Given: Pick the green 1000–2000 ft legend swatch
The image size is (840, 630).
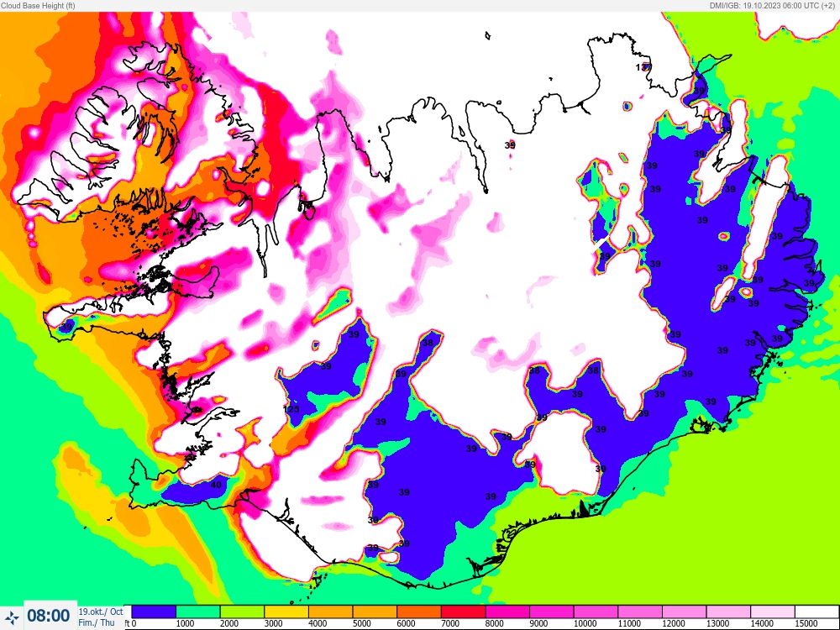Looking at the screenshot, I should click(197, 612).
